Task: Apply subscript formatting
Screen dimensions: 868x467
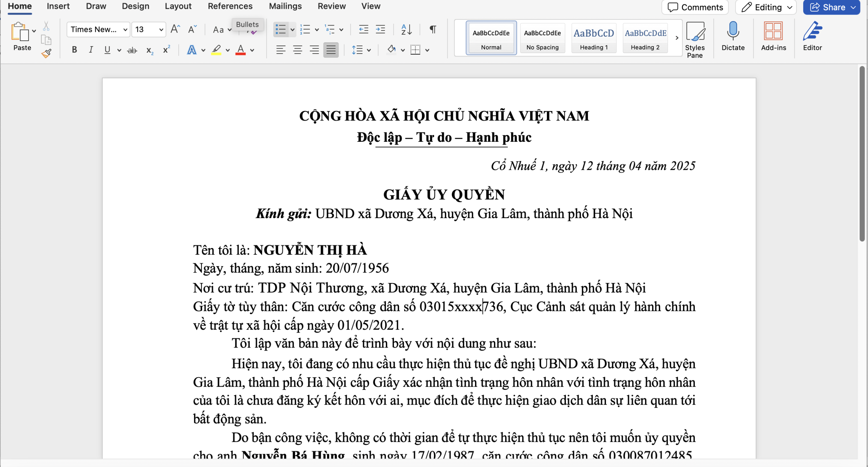Action: tap(150, 50)
